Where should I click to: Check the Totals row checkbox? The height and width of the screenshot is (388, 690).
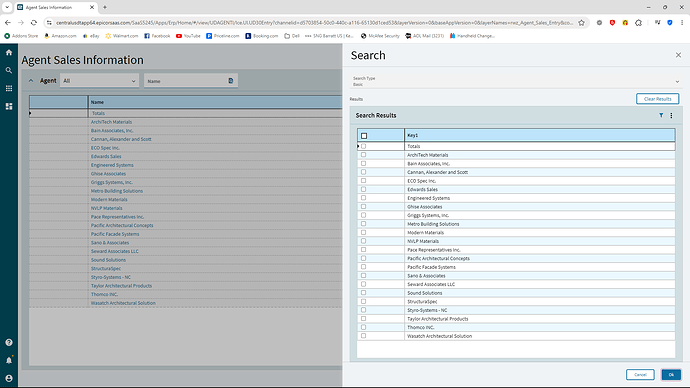point(363,146)
